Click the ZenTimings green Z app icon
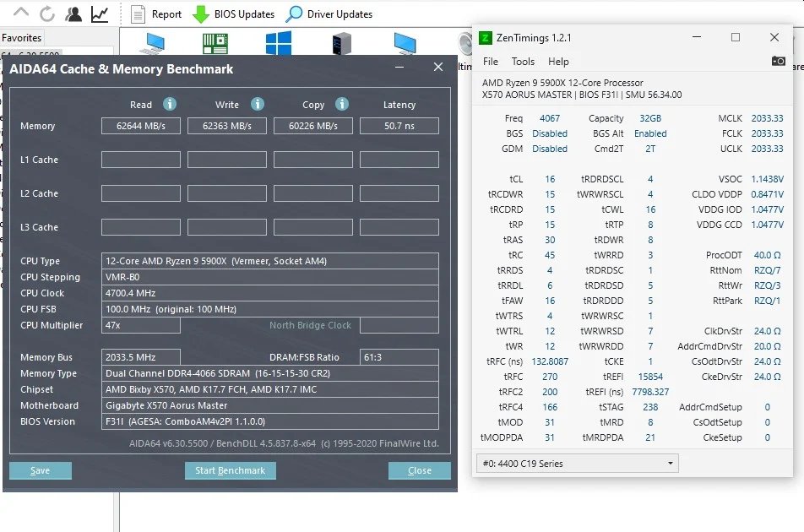This screenshot has width=804, height=532. (485, 38)
